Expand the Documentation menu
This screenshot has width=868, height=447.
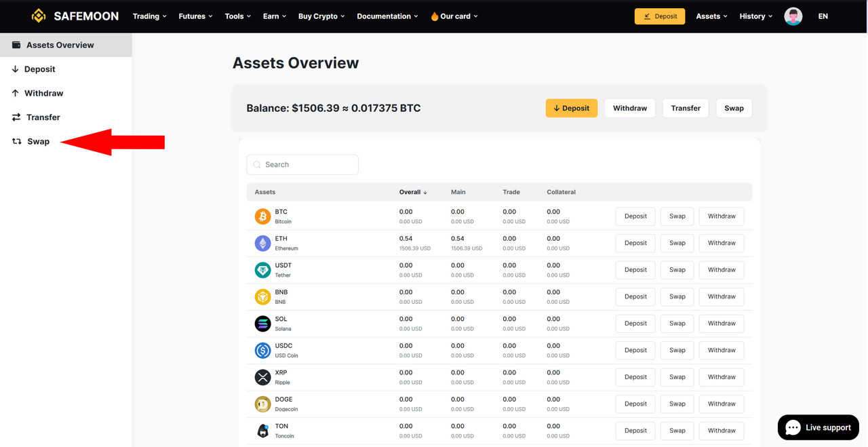[387, 16]
